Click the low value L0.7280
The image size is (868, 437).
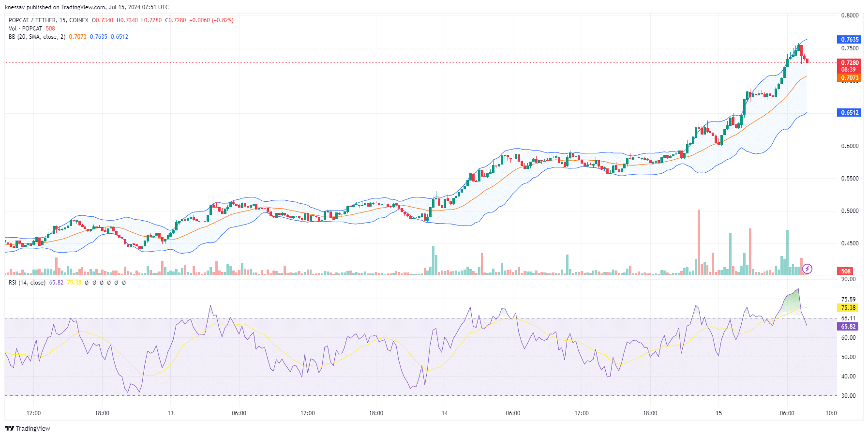pos(151,20)
